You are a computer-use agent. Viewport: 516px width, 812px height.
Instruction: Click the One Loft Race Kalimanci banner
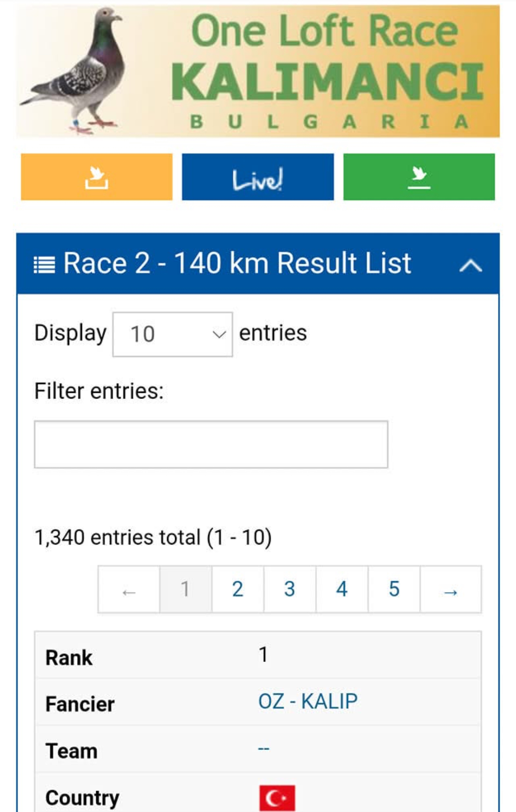click(258, 71)
